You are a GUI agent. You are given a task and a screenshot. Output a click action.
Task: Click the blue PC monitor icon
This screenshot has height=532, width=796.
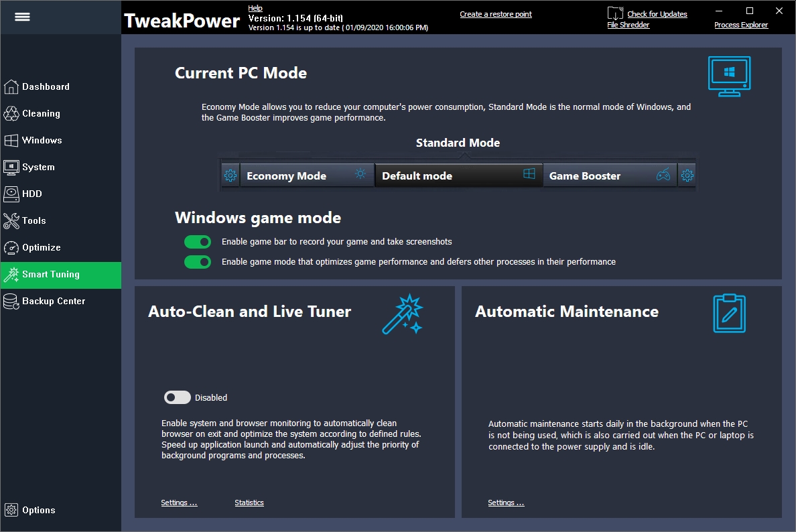point(730,76)
